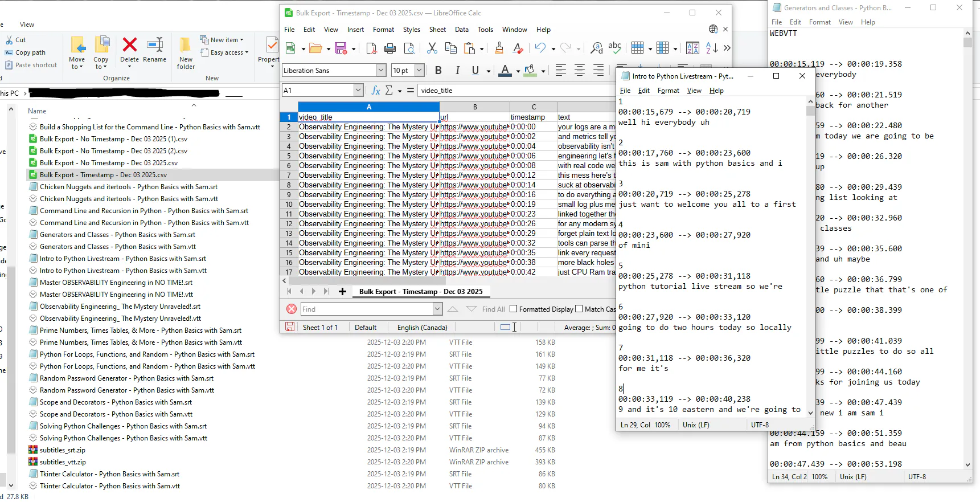The width and height of the screenshot is (980, 502).
Task: Open Format menu in Intro to Python notepad
Action: 669,91
